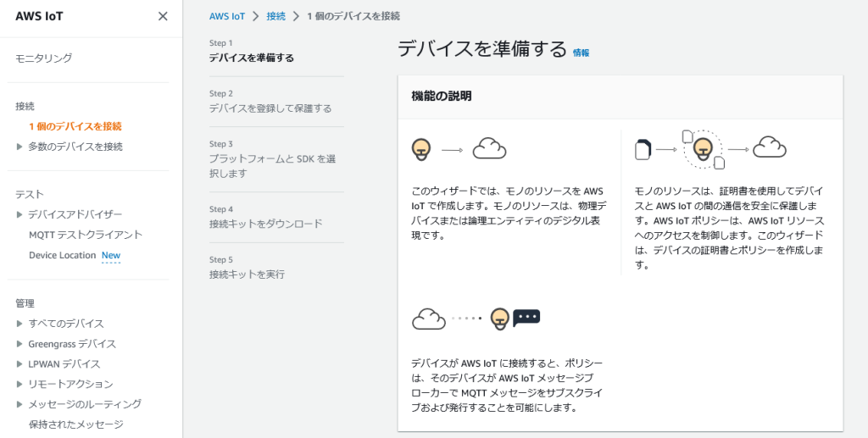Screen dimensions: 868x438
Task: Click the テスト section heading
Action: (30, 194)
